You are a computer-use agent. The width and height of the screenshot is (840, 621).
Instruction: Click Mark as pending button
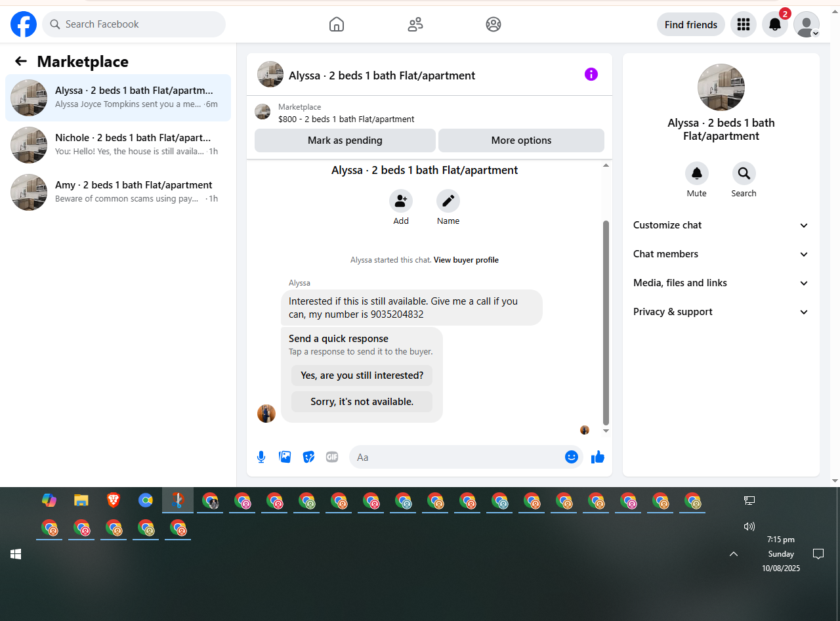coord(345,140)
